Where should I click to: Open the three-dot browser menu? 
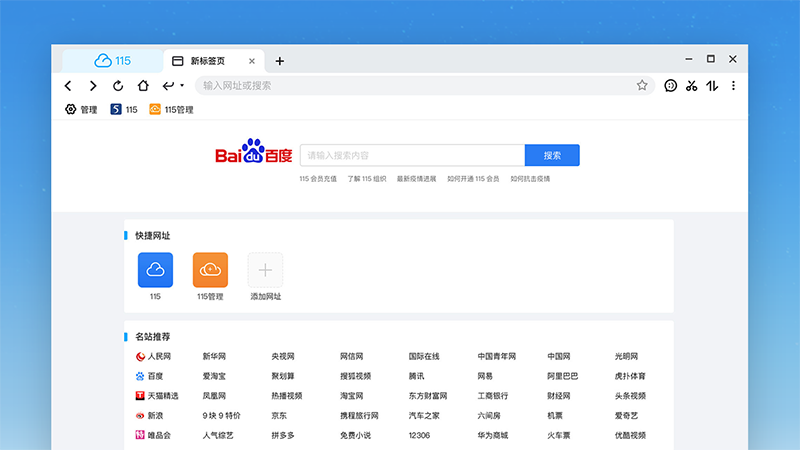click(x=733, y=86)
